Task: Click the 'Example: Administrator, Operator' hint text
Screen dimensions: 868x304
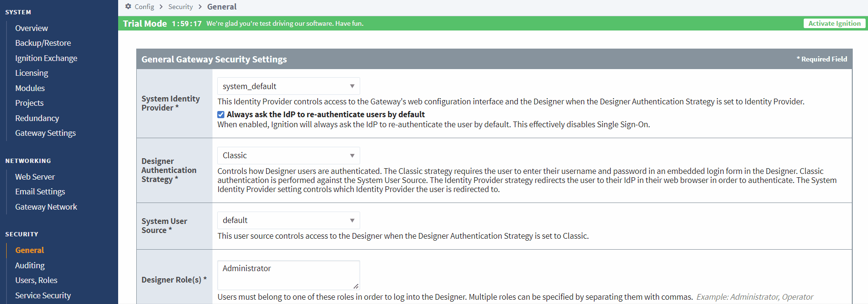Action: point(755,297)
